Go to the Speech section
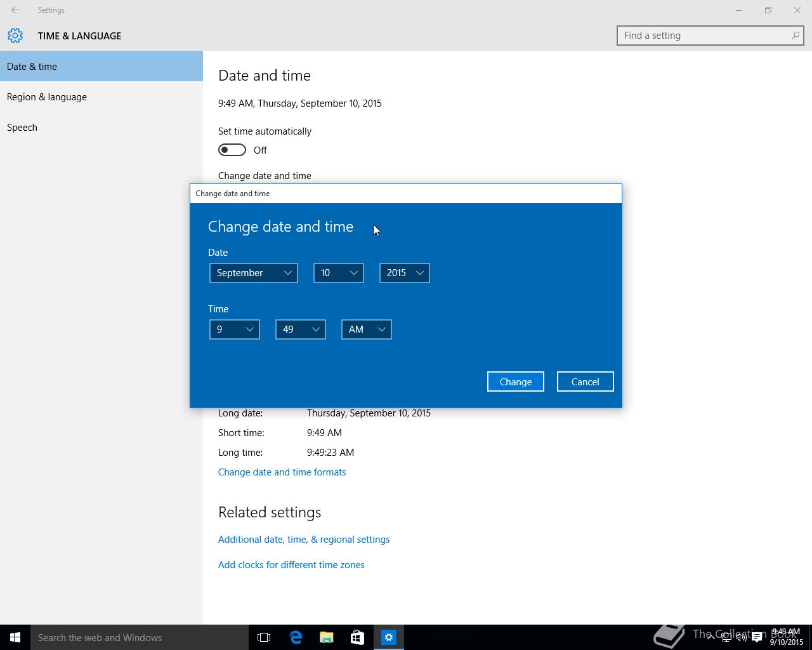 22,128
